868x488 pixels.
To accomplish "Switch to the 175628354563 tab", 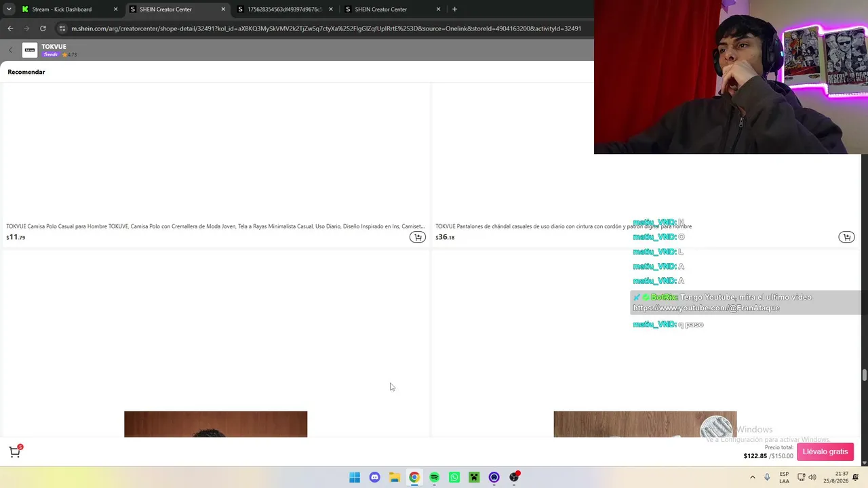I will click(283, 9).
